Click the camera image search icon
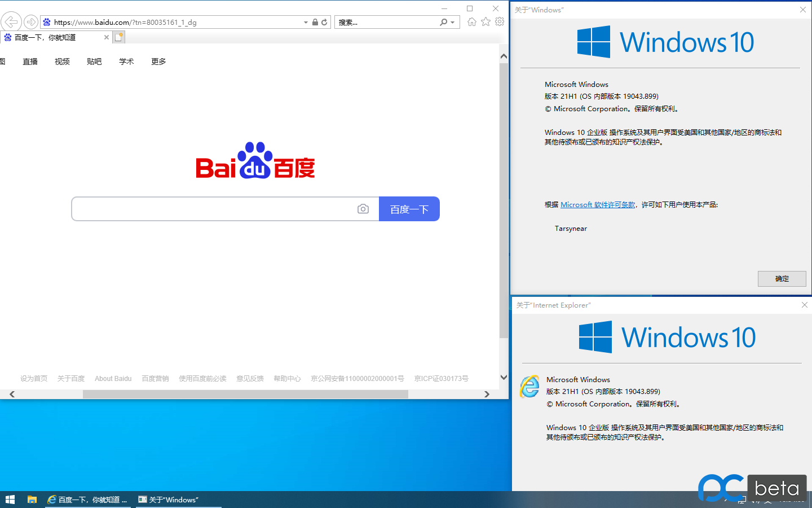The image size is (812, 508). 363,209
